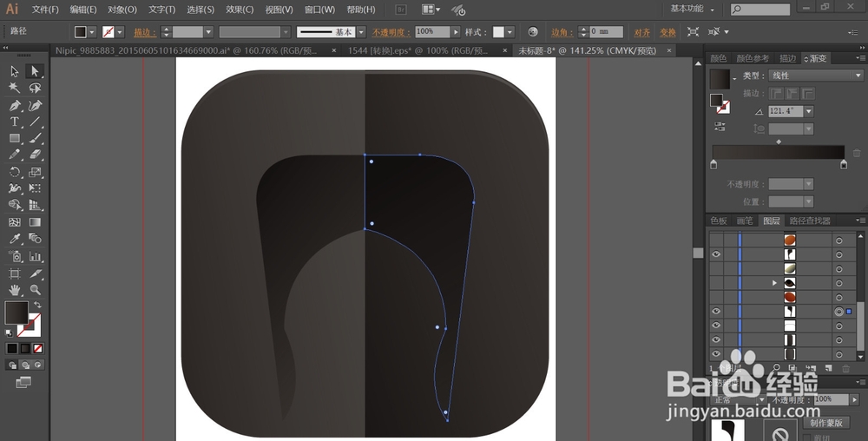The height and width of the screenshot is (441, 868).
Task: Select the Artboard tool
Action: (x=15, y=273)
